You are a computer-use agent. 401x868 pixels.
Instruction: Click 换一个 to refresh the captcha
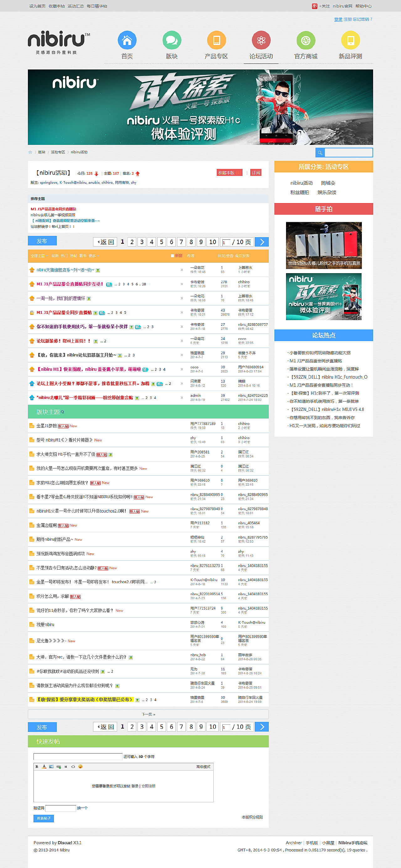pyautogui.click(x=82, y=808)
